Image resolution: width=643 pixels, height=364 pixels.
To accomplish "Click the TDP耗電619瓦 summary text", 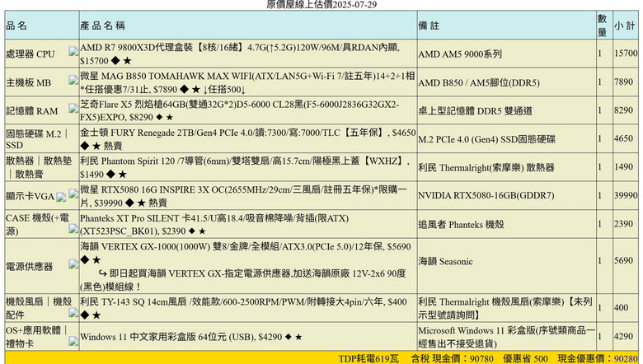I will point(368,359).
